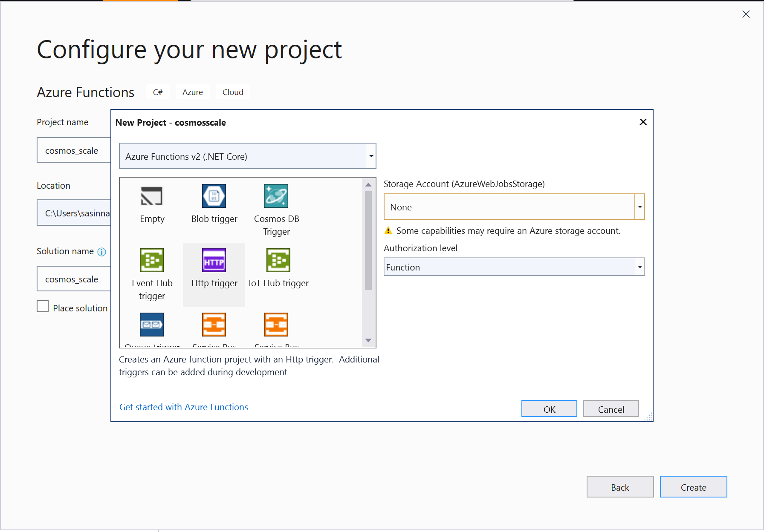This screenshot has height=532, width=764.
Task: Click the template list scroll up arrow
Action: [368, 184]
